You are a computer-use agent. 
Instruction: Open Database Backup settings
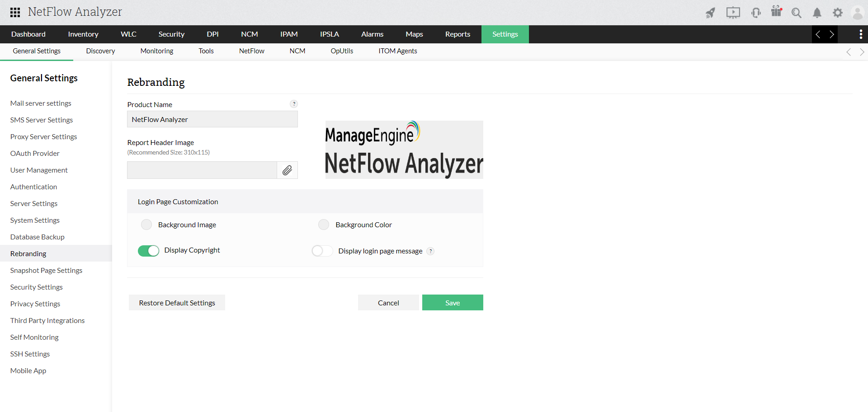(38, 237)
